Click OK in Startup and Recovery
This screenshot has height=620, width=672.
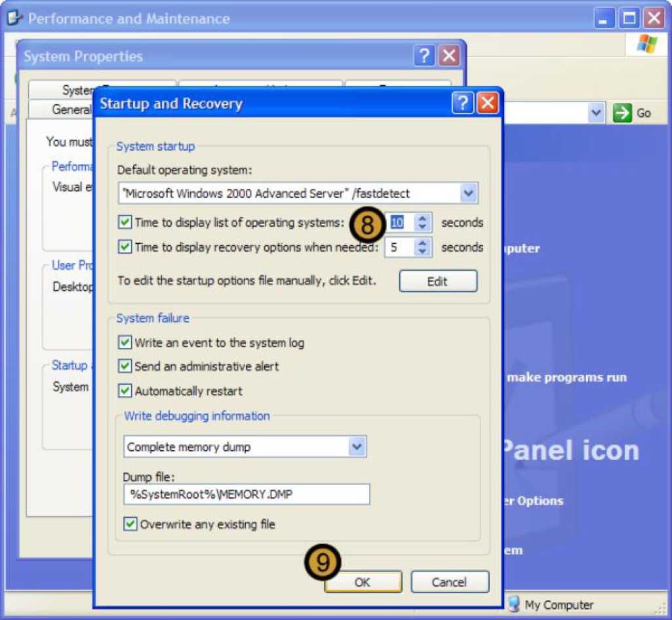coord(363,582)
